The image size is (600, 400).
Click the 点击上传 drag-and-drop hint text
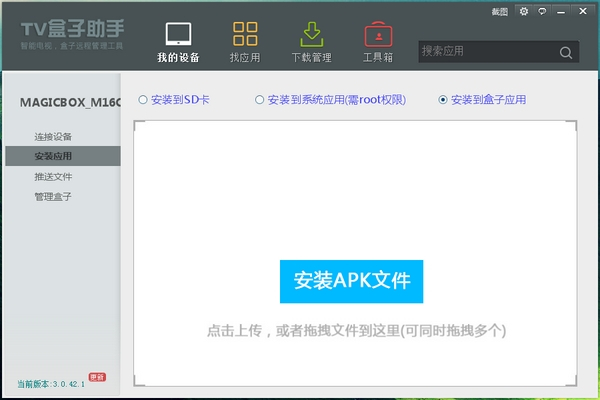pos(356,330)
